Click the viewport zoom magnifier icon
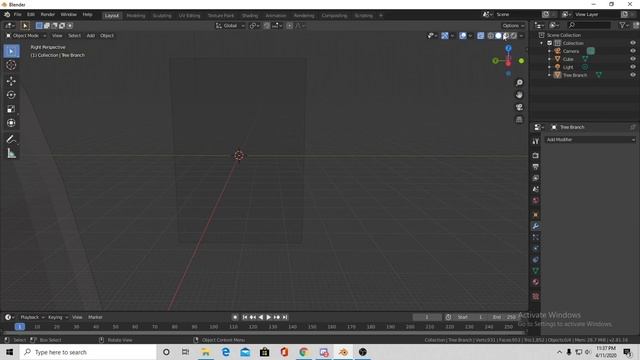 [x=519, y=83]
